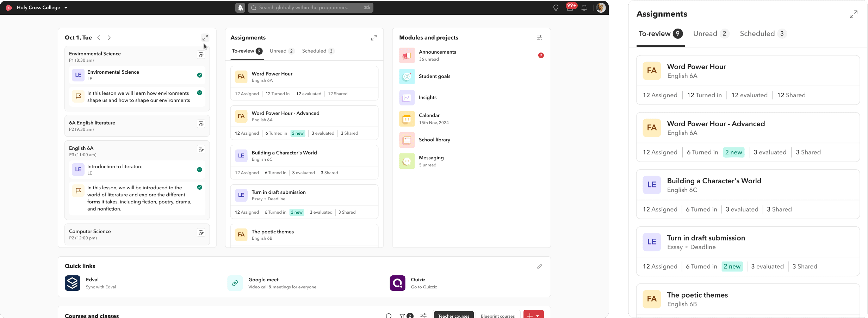This screenshot has height=318, width=868.
Task: Open the Insights module icon
Action: pos(407,98)
